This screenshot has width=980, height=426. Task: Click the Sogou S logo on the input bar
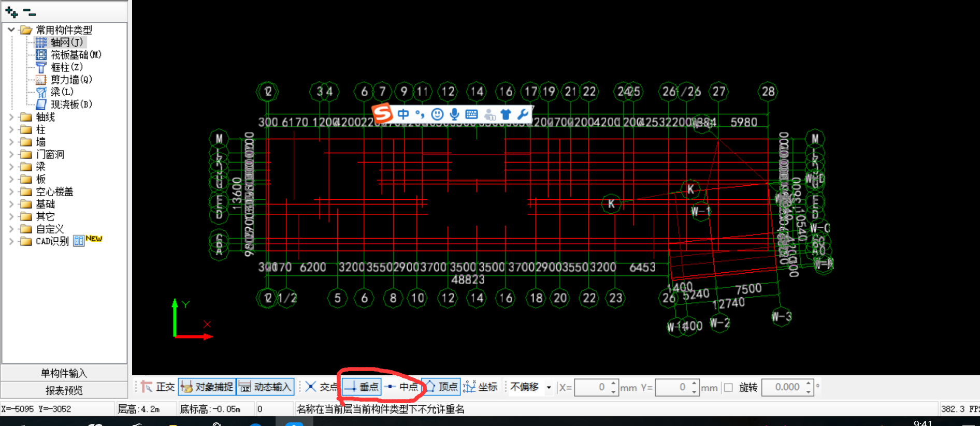click(383, 113)
